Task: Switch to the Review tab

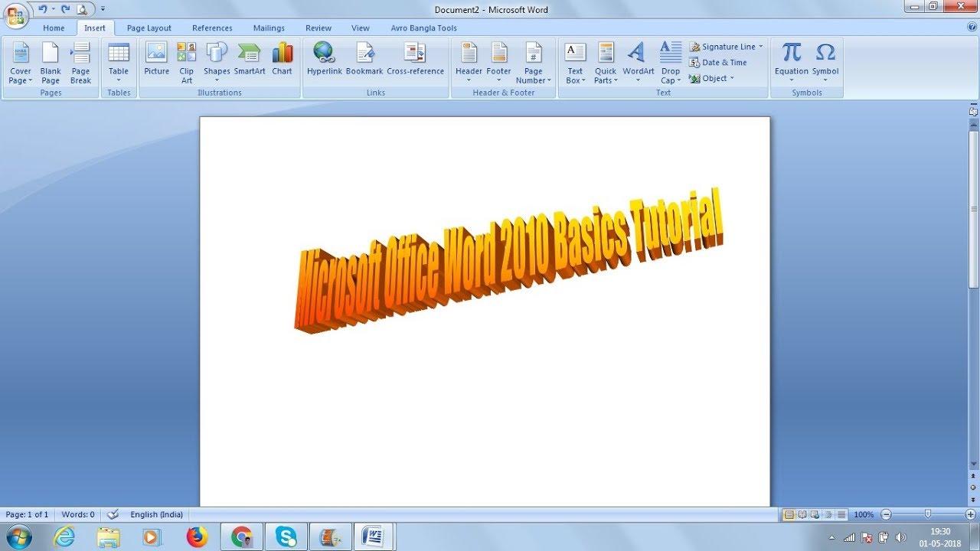Action: click(318, 28)
